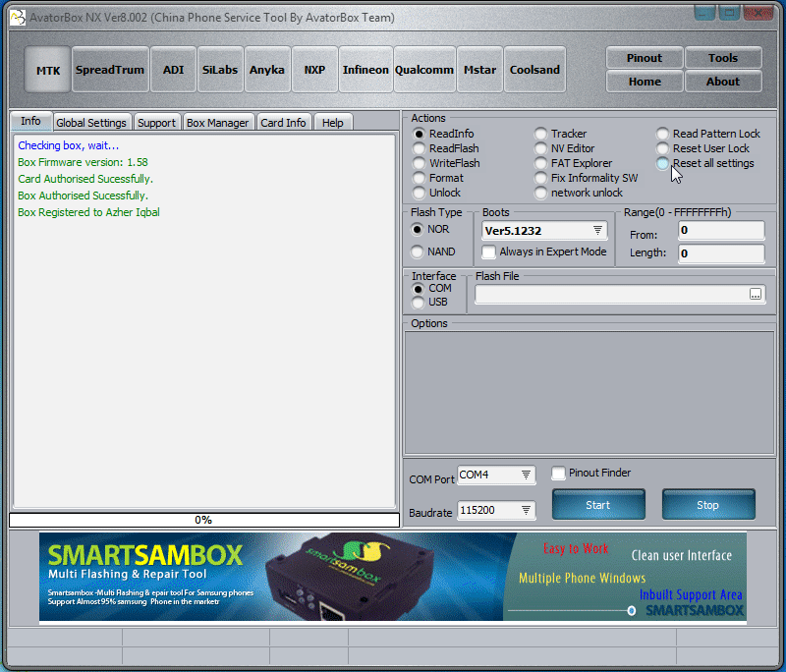Screen dimensions: 786x672
Task: Switch to Mstar platform
Action: pos(479,70)
